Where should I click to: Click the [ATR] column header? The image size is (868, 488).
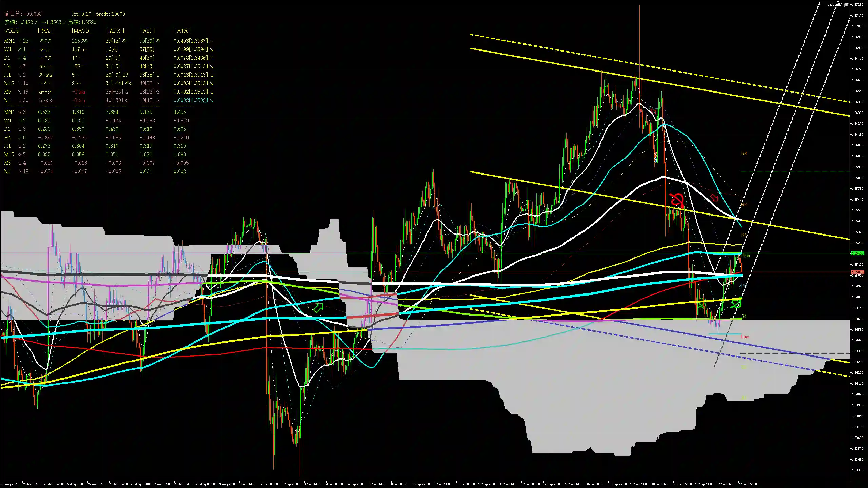[182, 30]
